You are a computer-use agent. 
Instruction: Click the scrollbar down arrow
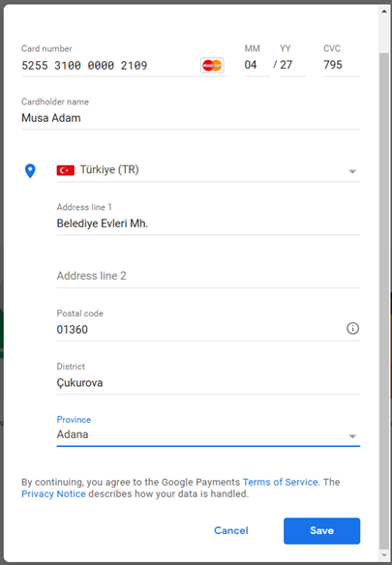tap(384, 555)
